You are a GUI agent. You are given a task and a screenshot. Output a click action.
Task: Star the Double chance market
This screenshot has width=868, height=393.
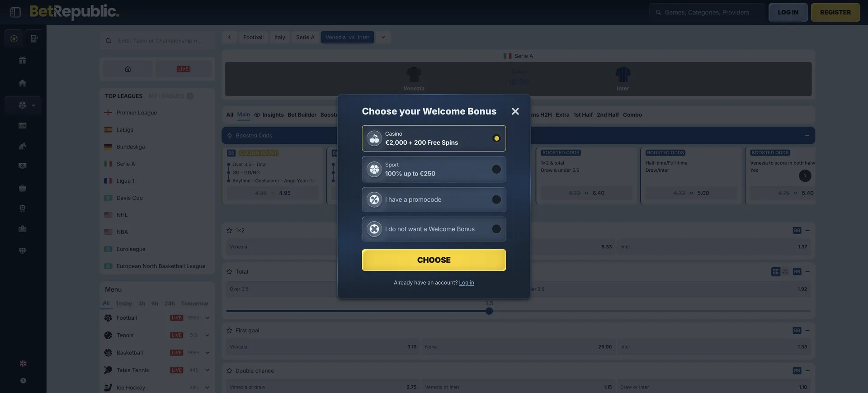coord(229,371)
